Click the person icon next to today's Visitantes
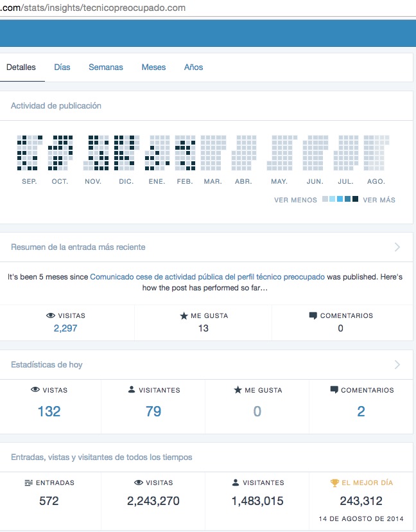This screenshot has height=532, width=416. pyautogui.click(x=132, y=390)
